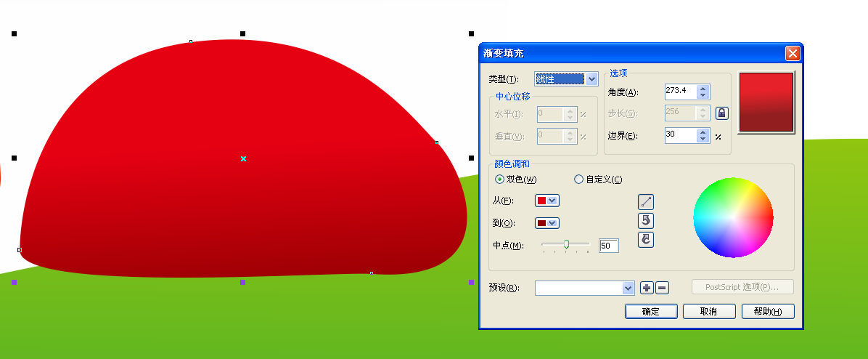Remove preset with minus icon

point(662,288)
